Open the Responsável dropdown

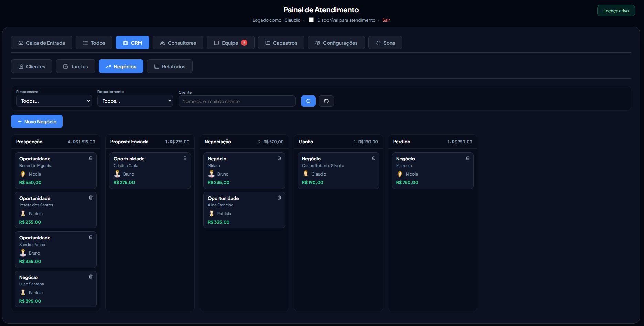(54, 101)
